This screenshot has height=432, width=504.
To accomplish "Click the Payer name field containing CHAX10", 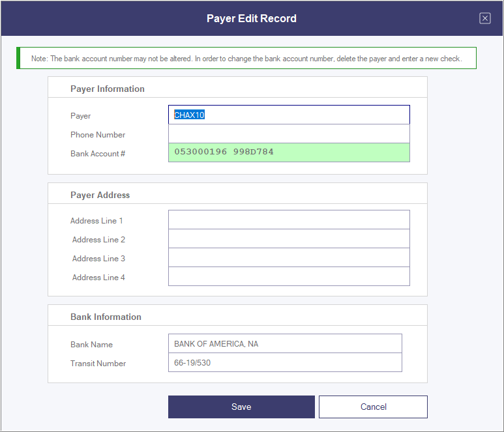I will 288,115.
